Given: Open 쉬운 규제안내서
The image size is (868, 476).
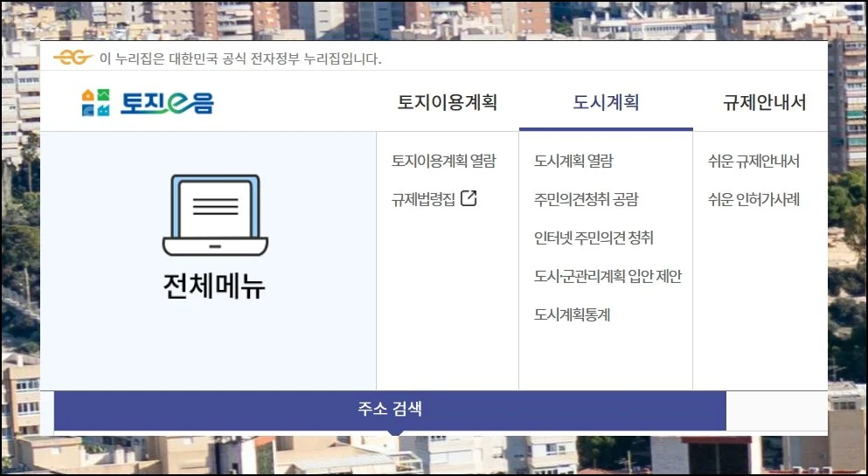Looking at the screenshot, I should point(753,161).
